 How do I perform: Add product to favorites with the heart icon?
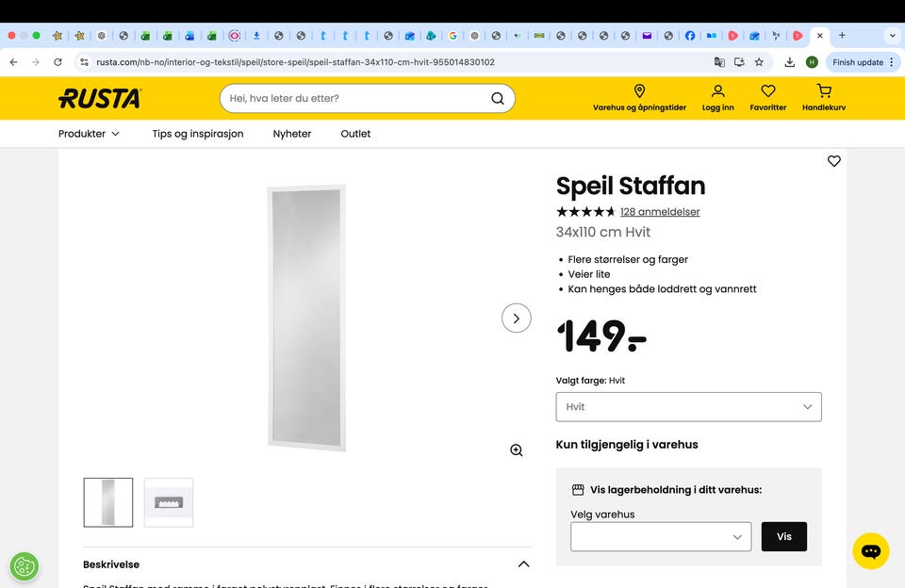834,161
